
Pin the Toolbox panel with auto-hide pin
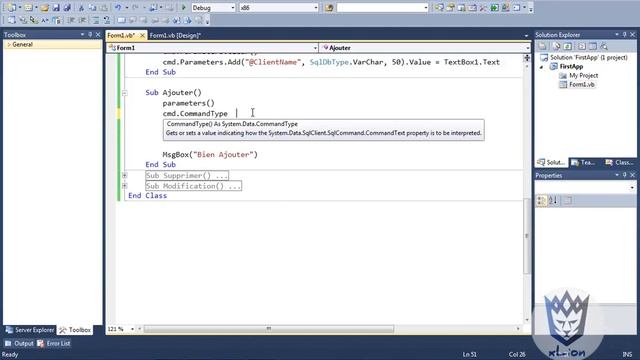click(x=90, y=35)
